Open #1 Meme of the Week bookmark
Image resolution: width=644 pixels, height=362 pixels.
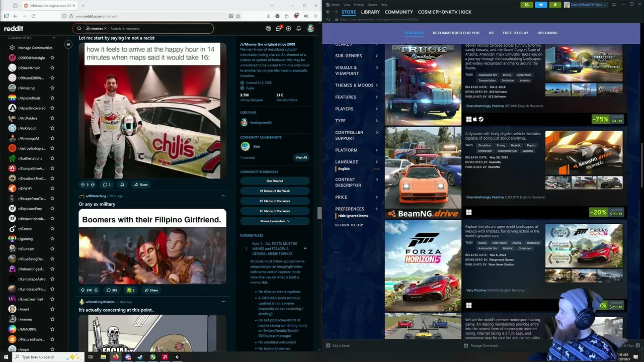[x=275, y=191]
